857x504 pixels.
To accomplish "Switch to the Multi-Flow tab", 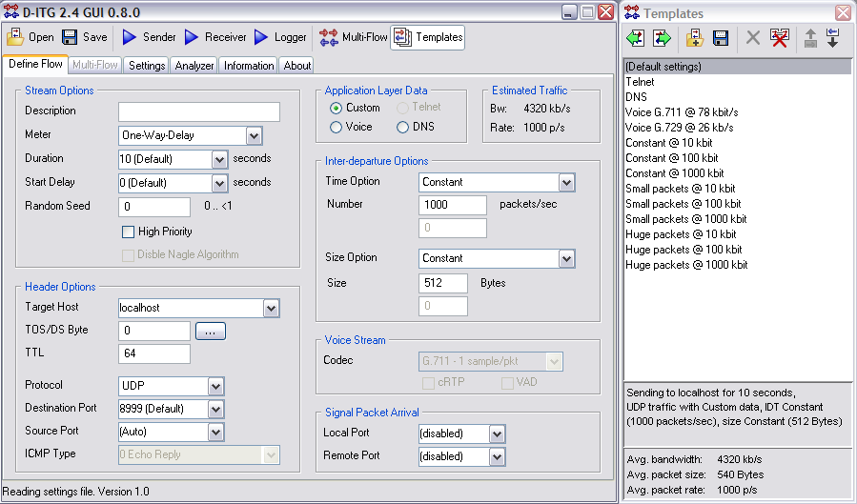I will click(95, 65).
